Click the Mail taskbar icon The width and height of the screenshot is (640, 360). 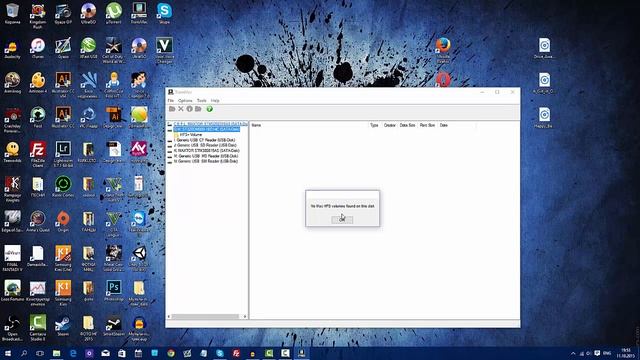click(105, 353)
